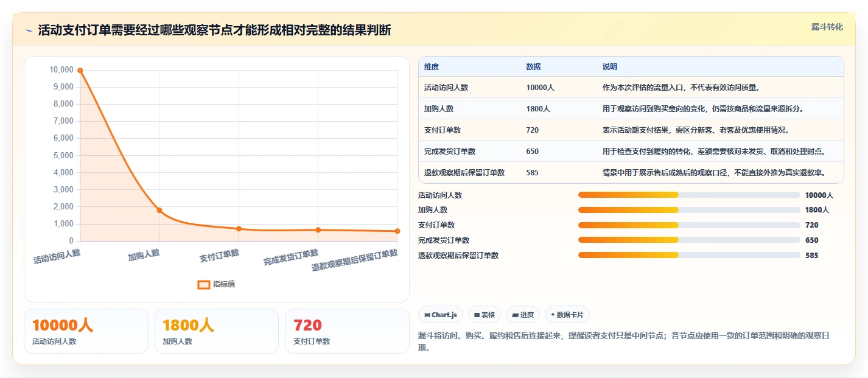Viewport: 868px width, 378px height.
Task: Click the 说明 table column header
Action: tap(610, 66)
